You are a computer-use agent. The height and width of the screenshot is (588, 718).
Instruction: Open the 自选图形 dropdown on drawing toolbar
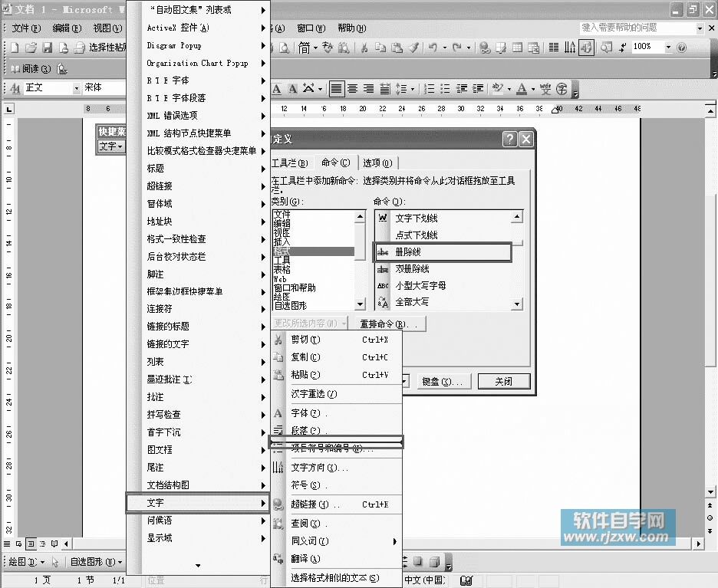(97, 561)
